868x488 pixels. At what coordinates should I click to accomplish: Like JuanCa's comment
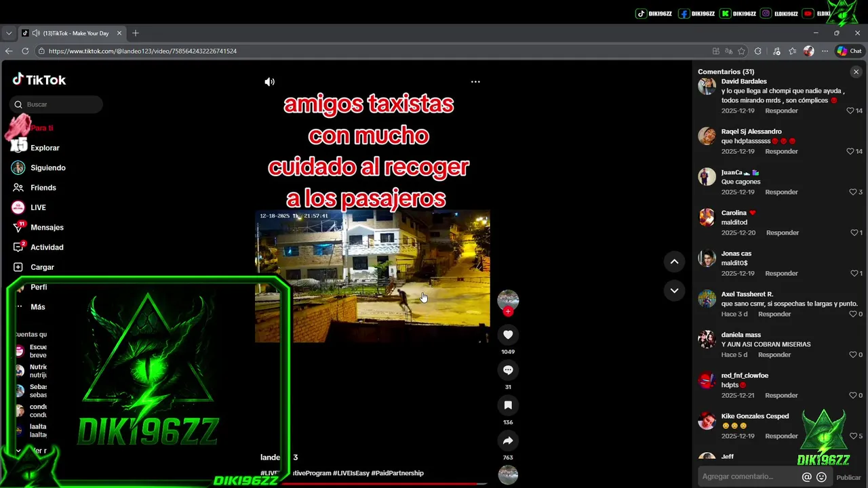(x=854, y=192)
